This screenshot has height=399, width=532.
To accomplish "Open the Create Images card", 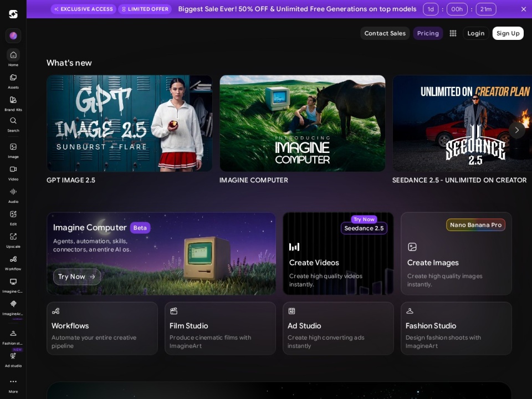I will click(456, 253).
